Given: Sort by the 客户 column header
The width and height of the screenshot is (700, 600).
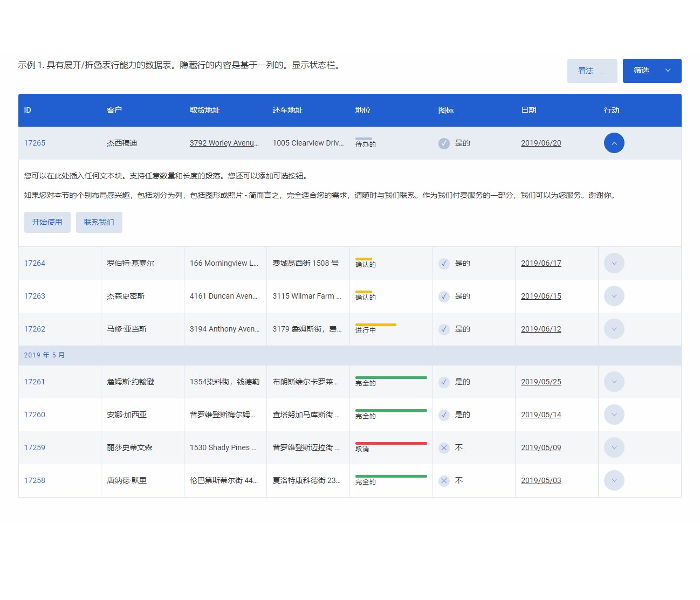Looking at the screenshot, I should 114,110.
